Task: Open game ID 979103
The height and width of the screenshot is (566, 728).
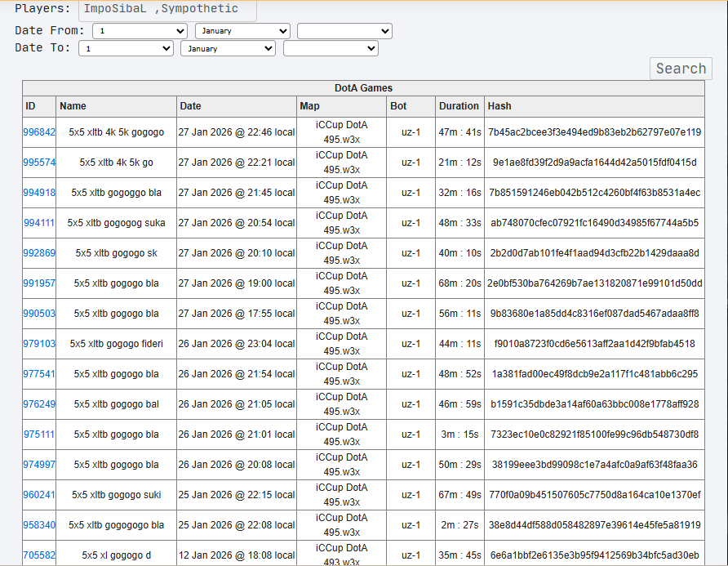Action: pos(39,344)
